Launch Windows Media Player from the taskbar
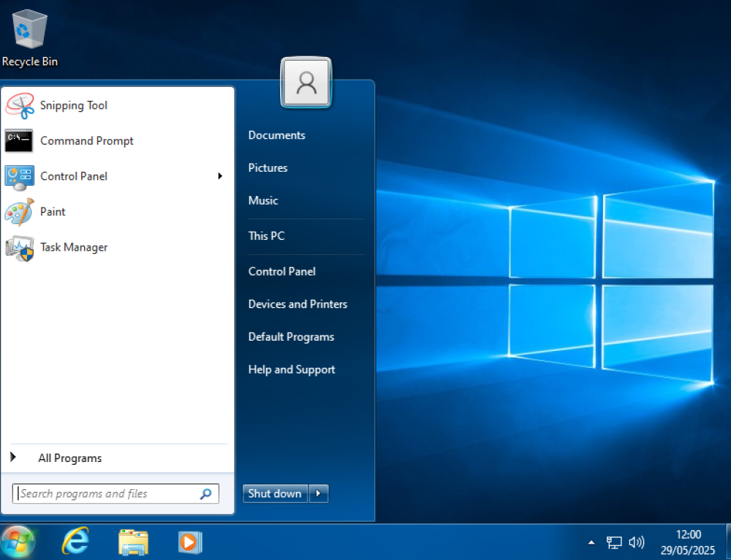 point(190,541)
